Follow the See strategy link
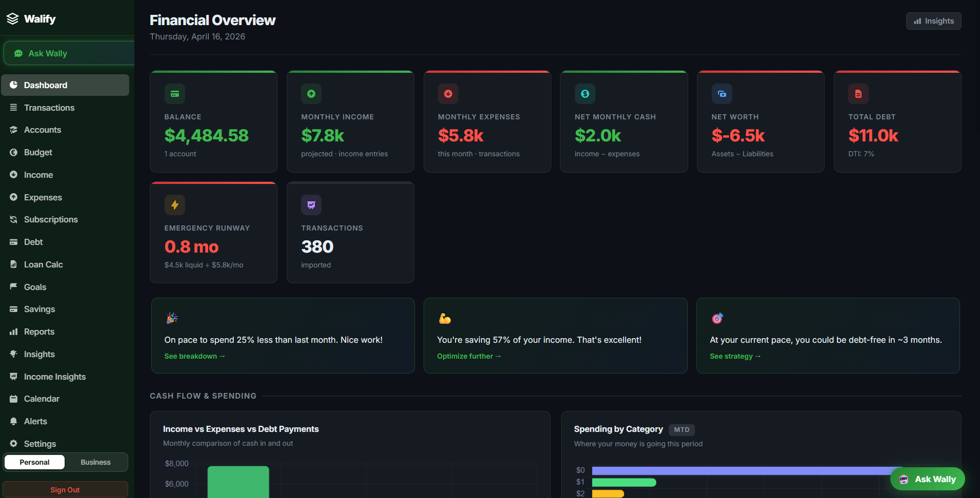The height and width of the screenshot is (498, 980). click(735, 356)
